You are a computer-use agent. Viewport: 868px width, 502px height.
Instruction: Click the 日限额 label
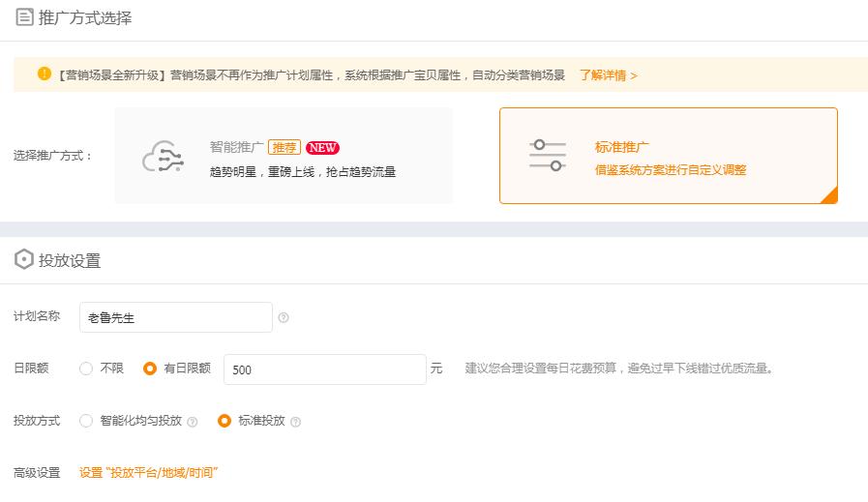point(31,369)
